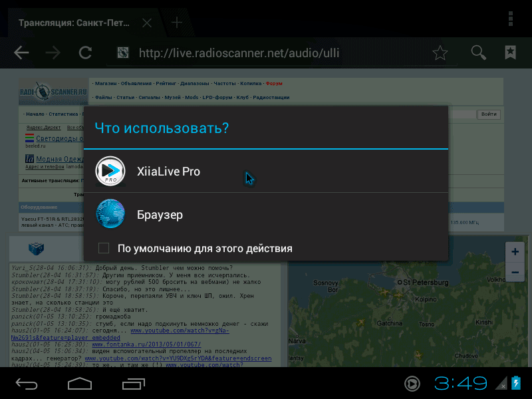532x399 pixels.
Task: Open the saved bookmarks icon
Action: click(x=510, y=53)
